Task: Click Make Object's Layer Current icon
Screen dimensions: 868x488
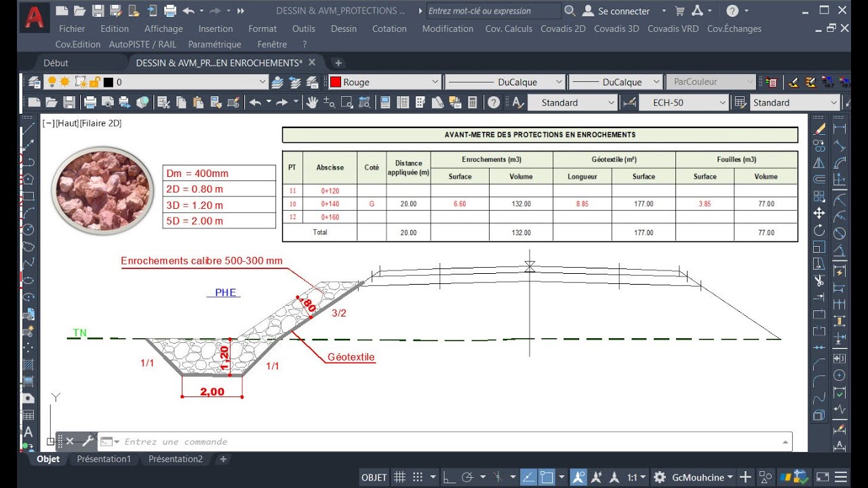Action: [277, 82]
